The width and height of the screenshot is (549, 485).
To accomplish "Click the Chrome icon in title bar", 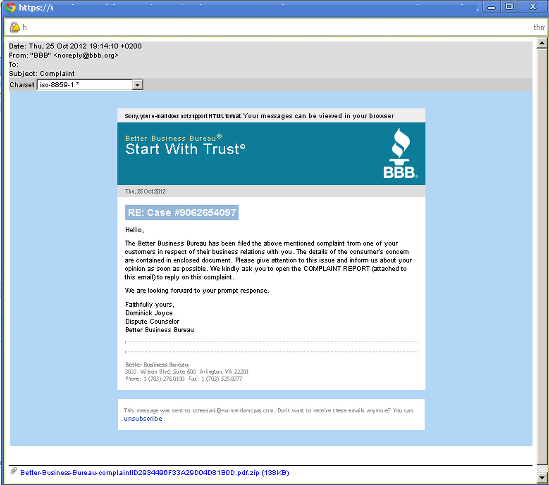I will point(11,8).
